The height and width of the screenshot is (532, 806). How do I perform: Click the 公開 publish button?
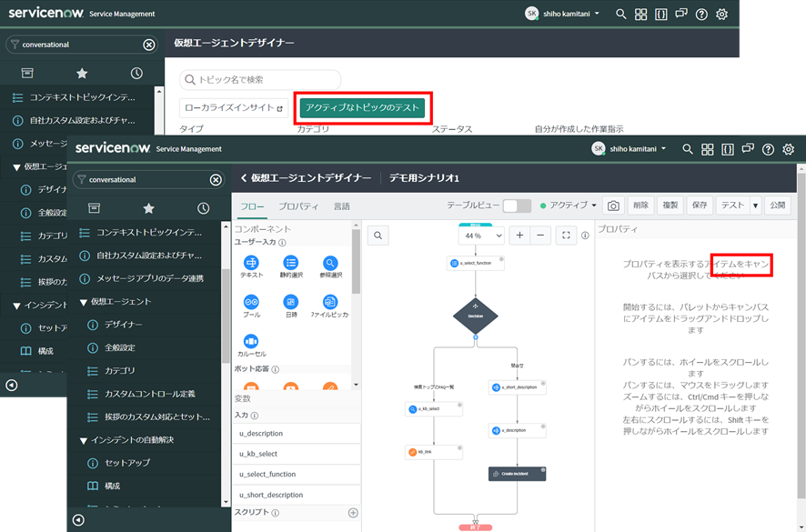coord(776,206)
